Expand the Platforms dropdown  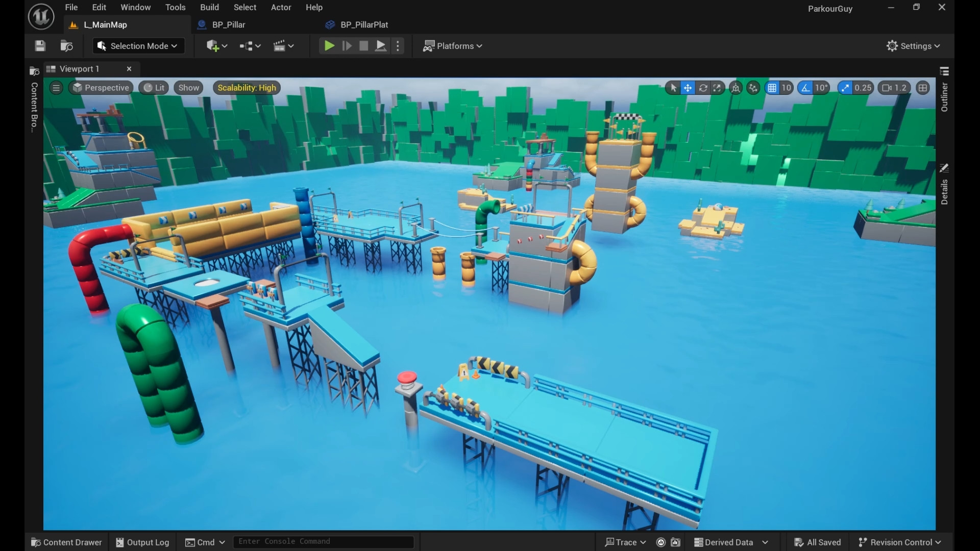(x=452, y=46)
